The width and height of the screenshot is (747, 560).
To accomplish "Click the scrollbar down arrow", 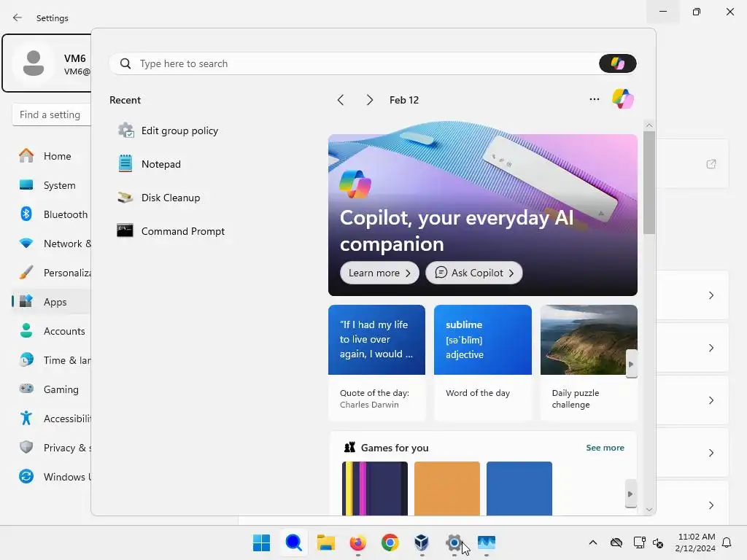I will (649, 510).
